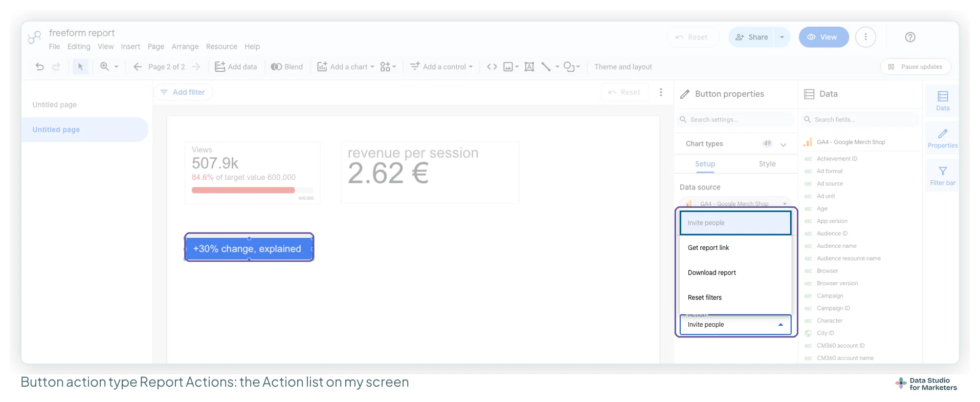Open the Properties side panel icon
980x402 pixels.
coord(943,138)
